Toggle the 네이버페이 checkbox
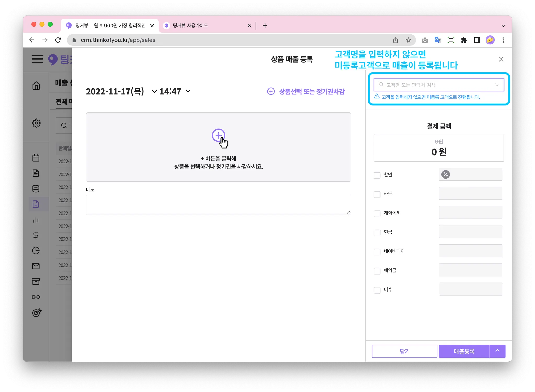Image resolution: width=535 pixels, height=392 pixels. [377, 252]
